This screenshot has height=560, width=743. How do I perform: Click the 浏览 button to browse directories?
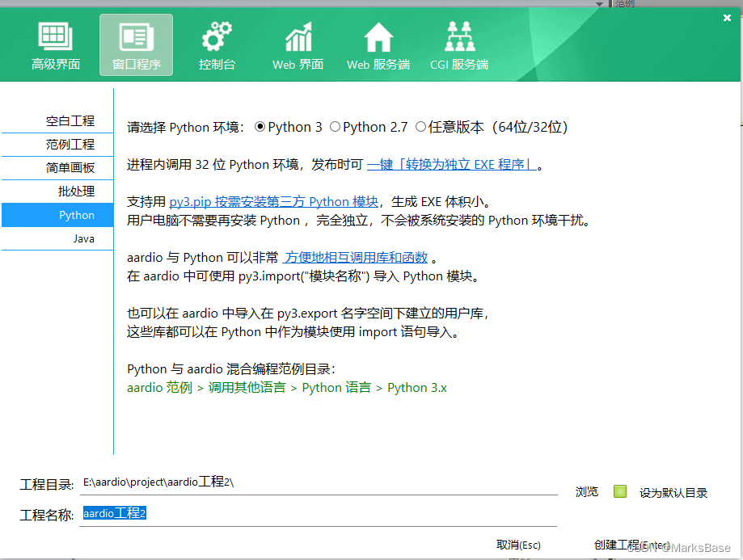[x=586, y=491]
